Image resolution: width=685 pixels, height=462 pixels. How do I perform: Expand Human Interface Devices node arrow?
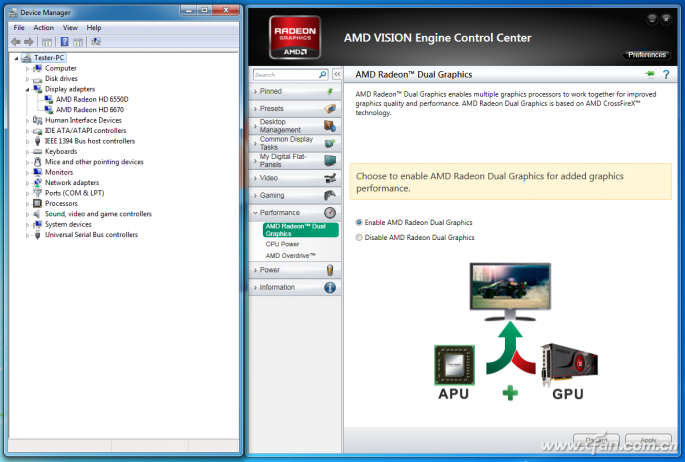tap(28, 121)
